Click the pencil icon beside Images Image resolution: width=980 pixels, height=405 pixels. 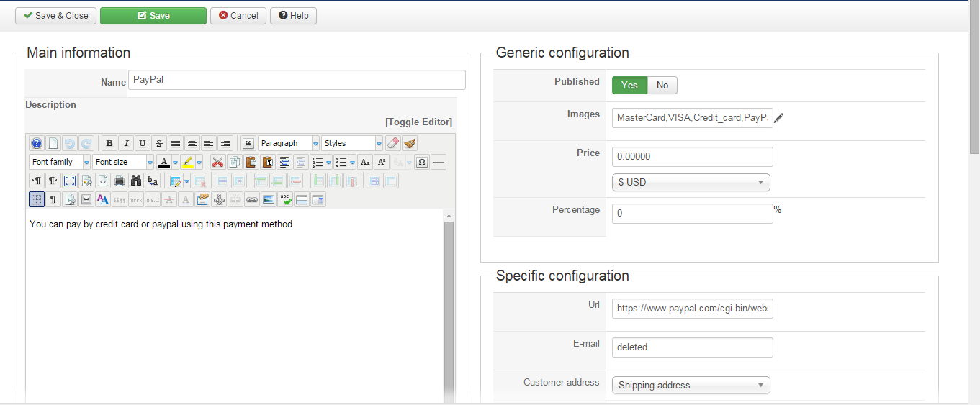coord(779,118)
